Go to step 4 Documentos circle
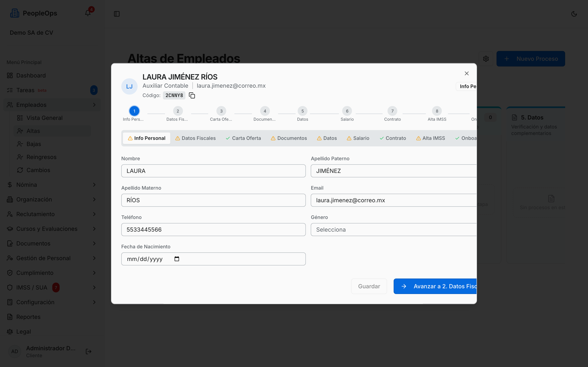 (x=265, y=111)
